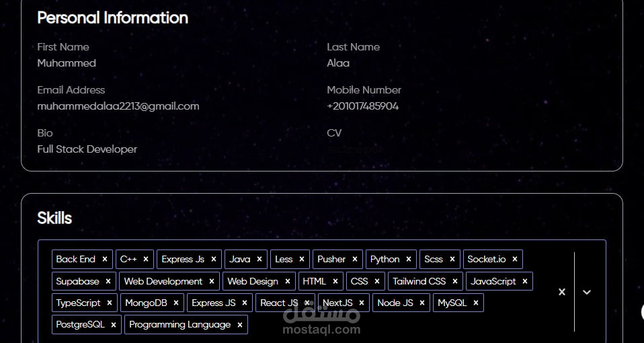Click the CV field label

[334, 133]
